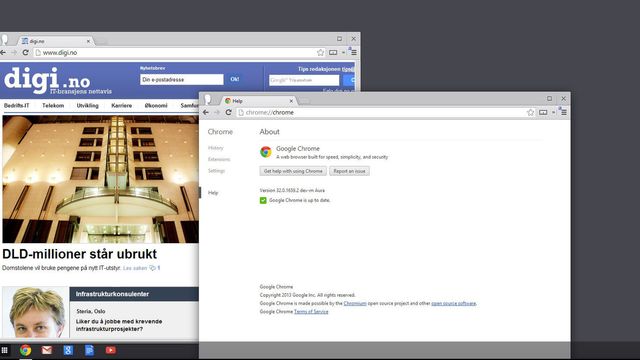Select Help in the Chrome sidebar
This screenshot has height=360, width=640.
[x=213, y=193]
